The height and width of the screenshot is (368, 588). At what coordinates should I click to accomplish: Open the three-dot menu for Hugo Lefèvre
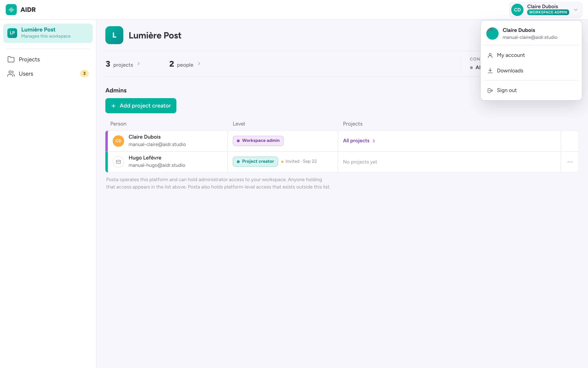(570, 162)
